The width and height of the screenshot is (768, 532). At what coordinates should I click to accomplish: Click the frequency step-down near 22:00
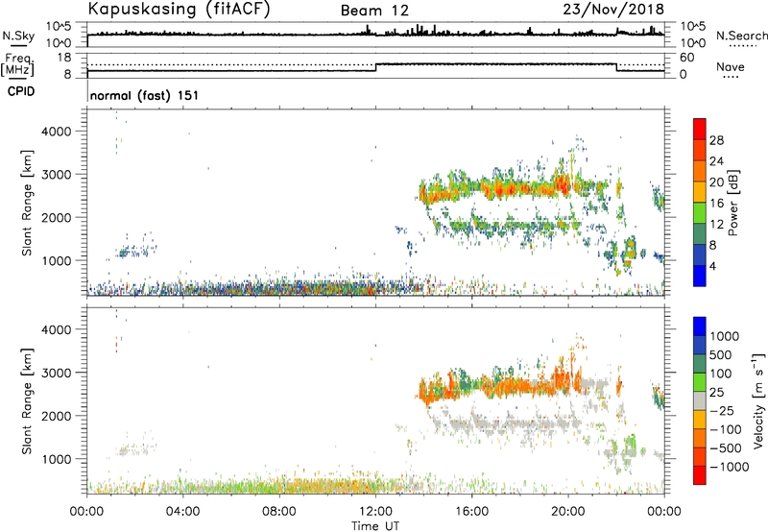point(616,67)
